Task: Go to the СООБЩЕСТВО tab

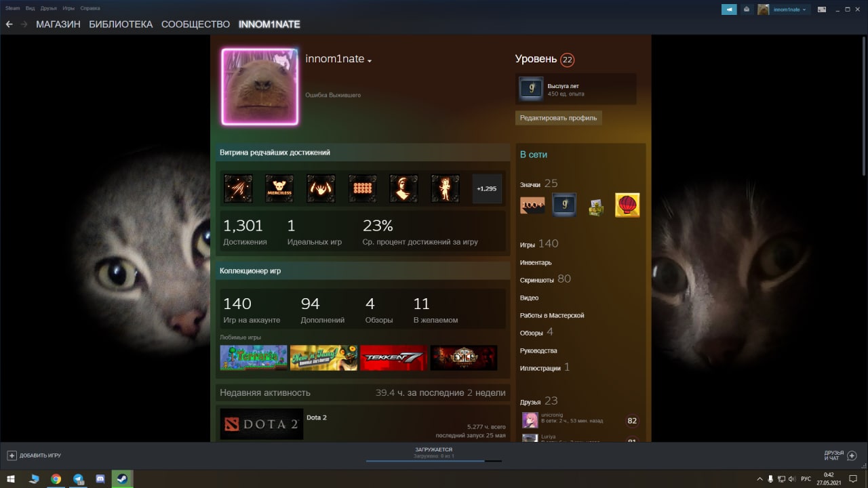Action: point(195,24)
